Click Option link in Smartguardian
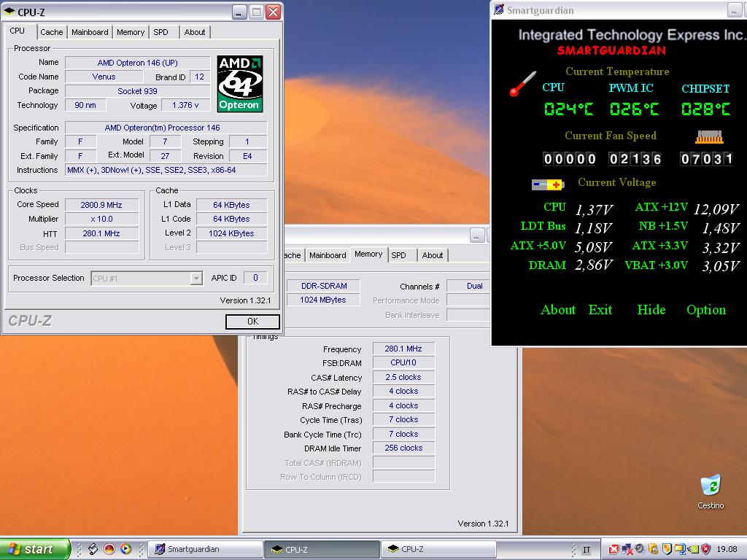 tap(706, 310)
